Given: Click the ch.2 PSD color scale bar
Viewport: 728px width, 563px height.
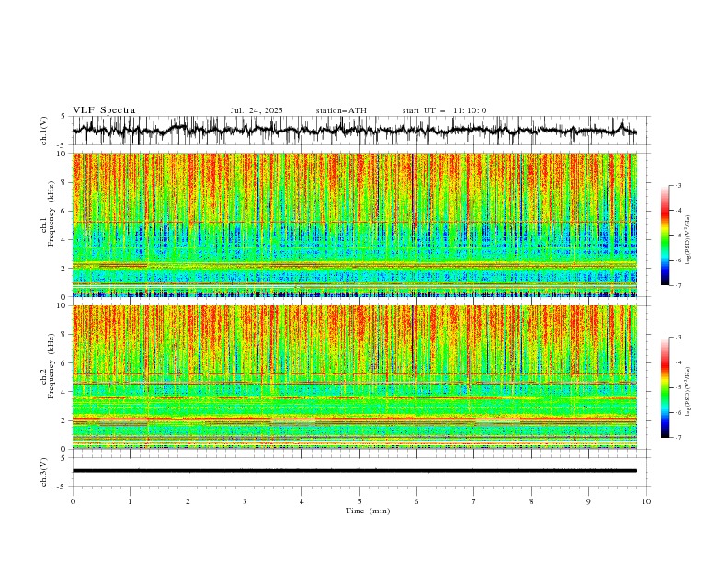Looking at the screenshot, I should pyautogui.click(x=665, y=387).
